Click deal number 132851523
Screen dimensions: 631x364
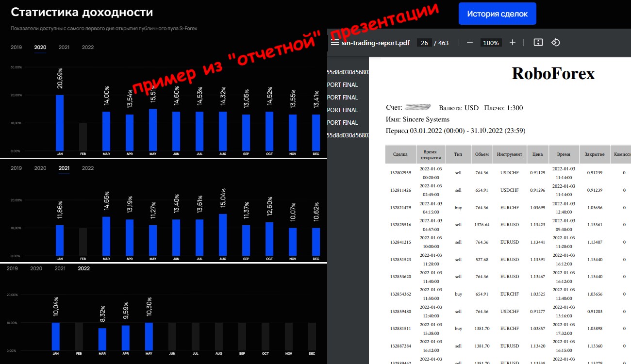click(x=400, y=260)
